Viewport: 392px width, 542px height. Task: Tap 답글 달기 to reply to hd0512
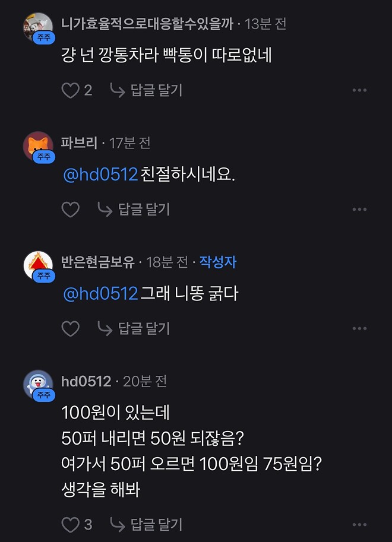coord(146,525)
